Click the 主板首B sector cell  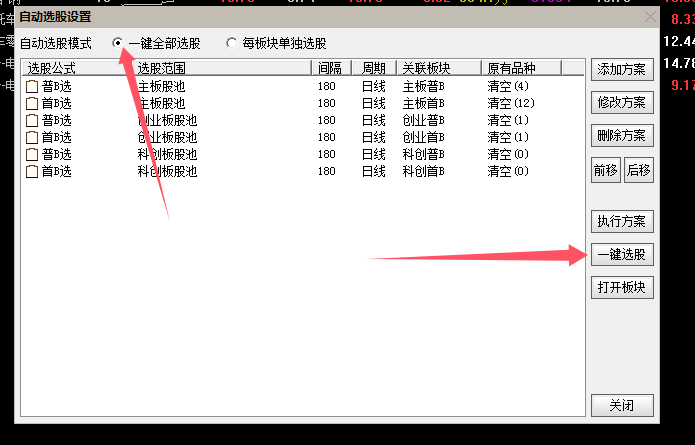click(x=423, y=103)
